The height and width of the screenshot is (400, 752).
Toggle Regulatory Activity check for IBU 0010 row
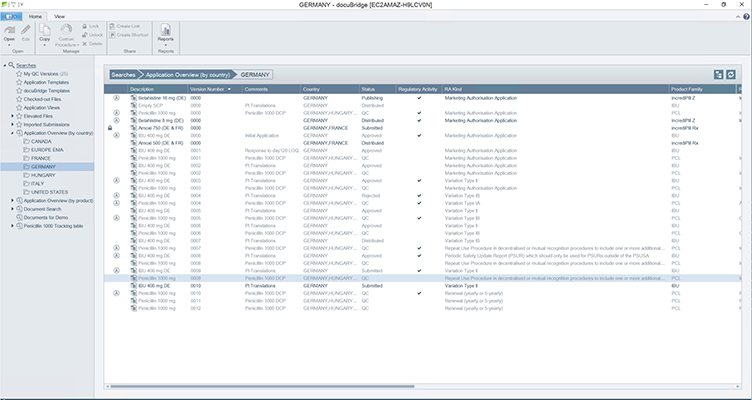pyautogui.click(x=418, y=284)
